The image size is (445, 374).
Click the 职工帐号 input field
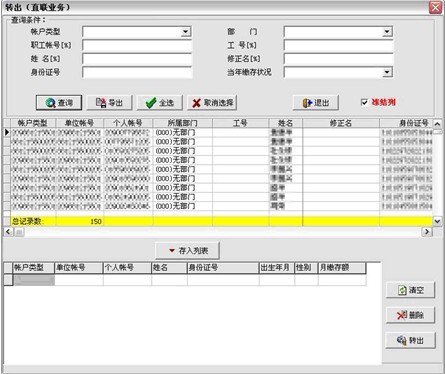137,45
